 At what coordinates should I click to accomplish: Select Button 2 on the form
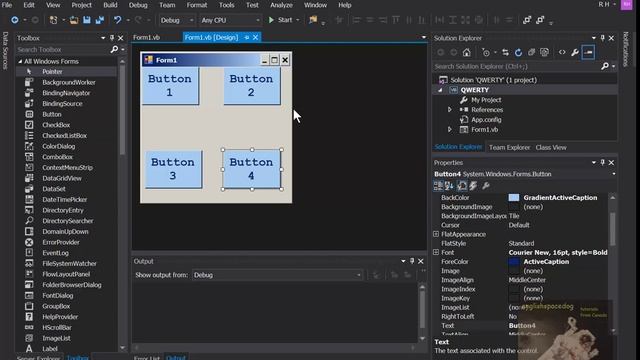coord(252,85)
